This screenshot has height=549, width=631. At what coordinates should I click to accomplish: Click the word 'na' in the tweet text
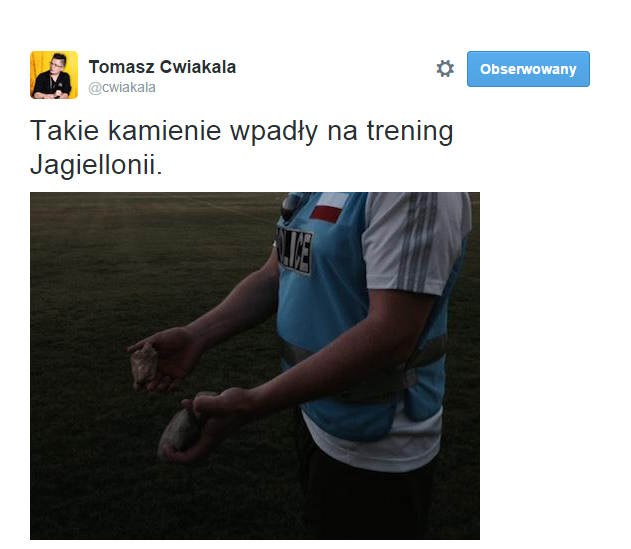coord(342,133)
